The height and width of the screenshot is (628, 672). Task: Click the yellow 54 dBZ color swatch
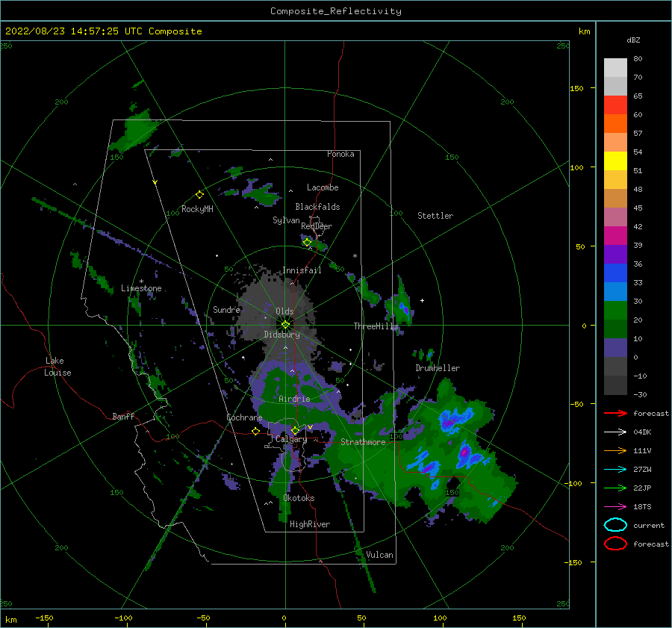coord(615,161)
